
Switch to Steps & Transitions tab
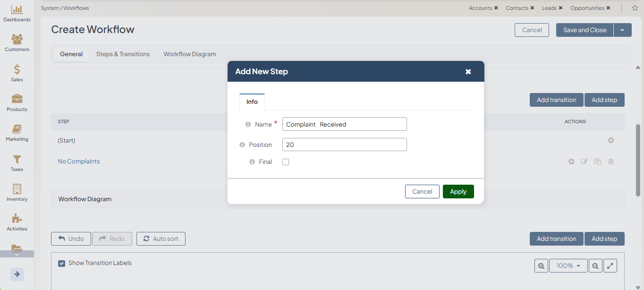123,54
